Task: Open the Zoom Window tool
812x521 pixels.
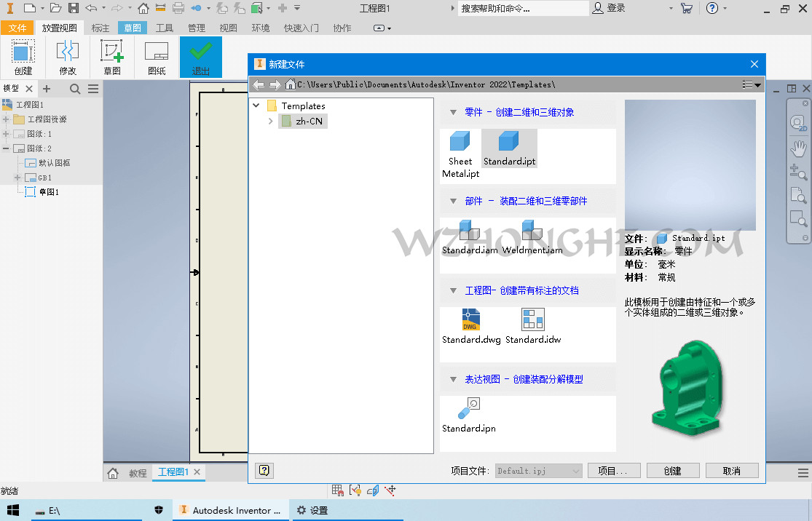Action: pyautogui.click(x=798, y=218)
